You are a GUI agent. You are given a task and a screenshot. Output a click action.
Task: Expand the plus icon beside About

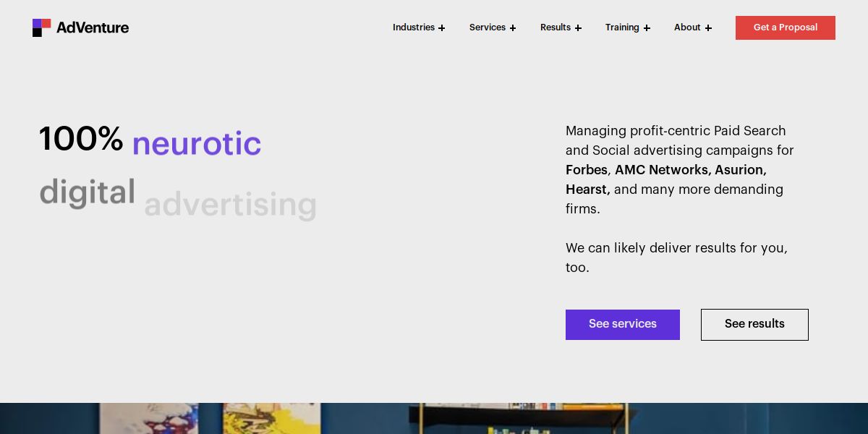708,28
